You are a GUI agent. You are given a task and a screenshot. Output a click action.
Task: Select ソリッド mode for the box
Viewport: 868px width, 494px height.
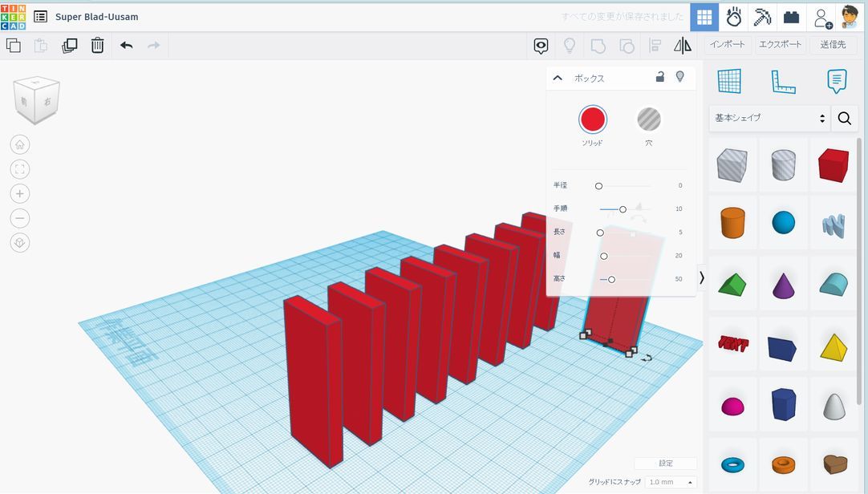click(594, 120)
